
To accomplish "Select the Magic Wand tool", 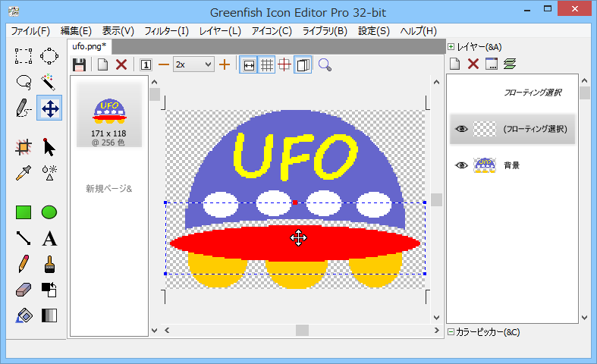I will tap(49, 82).
